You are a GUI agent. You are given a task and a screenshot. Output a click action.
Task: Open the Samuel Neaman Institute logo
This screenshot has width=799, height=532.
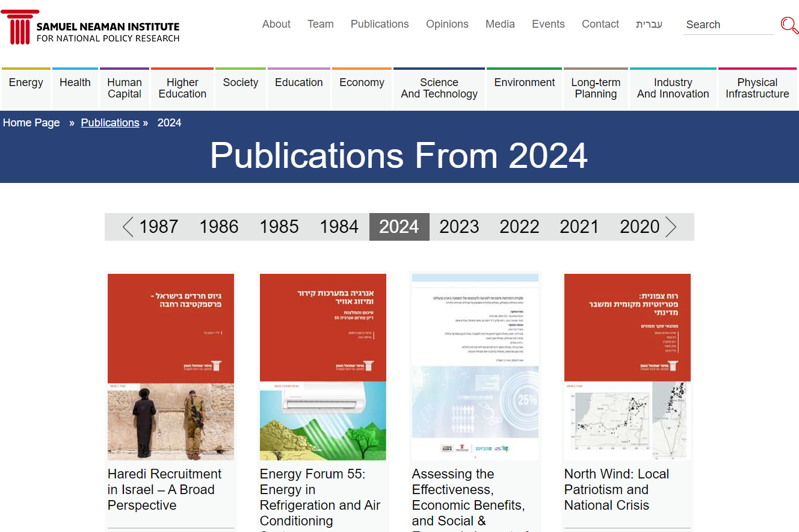pos(91,28)
